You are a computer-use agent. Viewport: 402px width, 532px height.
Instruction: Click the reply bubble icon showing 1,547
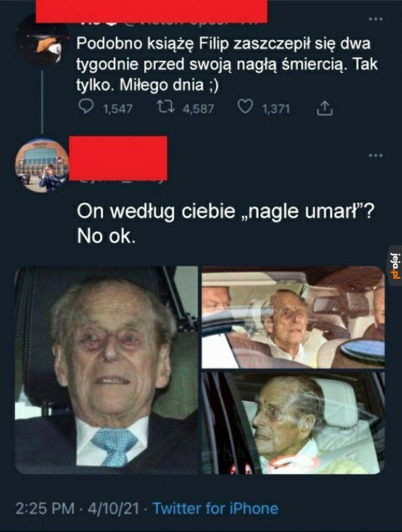tap(86, 107)
